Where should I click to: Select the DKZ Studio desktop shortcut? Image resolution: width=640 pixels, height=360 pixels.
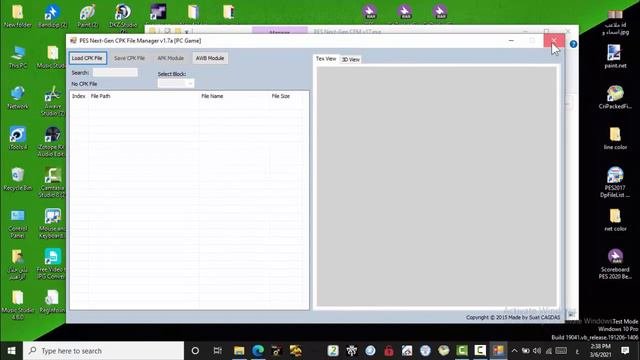pos(123,16)
